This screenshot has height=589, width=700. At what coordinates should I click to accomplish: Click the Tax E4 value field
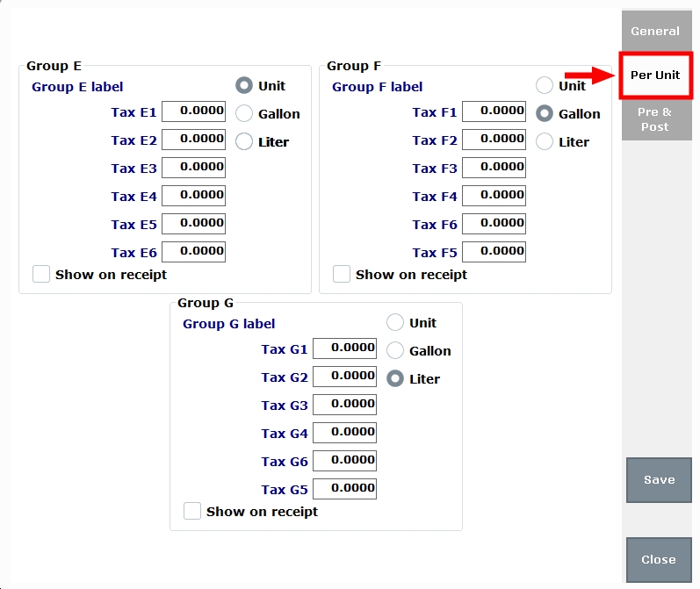[194, 196]
